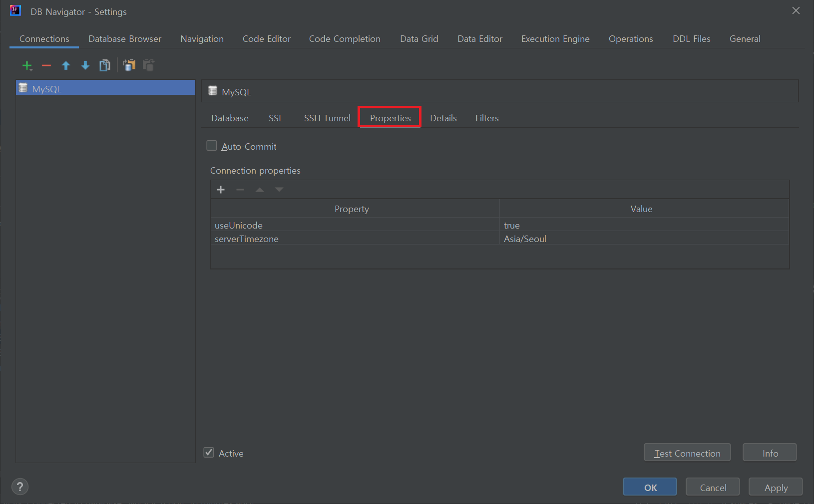Remove the selected connection property
The height and width of the screenshot is (504, 814).
pyautogui.click(x=240, y=190)
